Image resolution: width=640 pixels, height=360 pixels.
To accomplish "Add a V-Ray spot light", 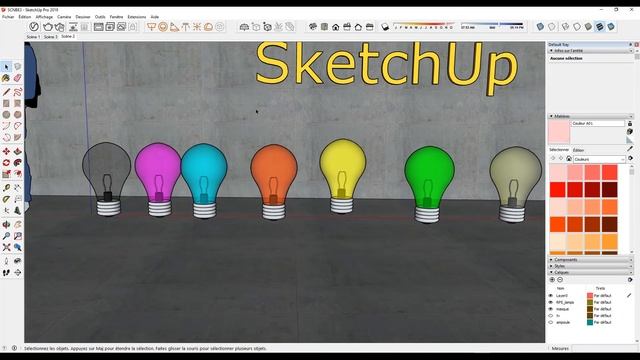I will (174, 27).
